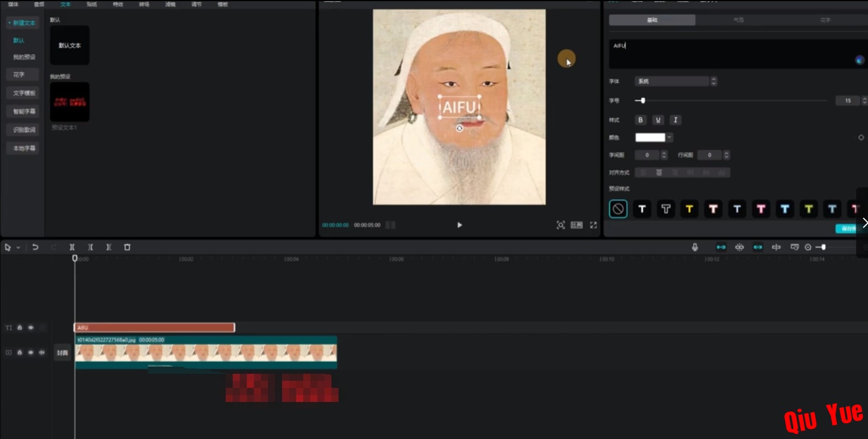The image size is (868, 439).
Task: Collapse the 新建文本 sidebar section
Action: click(21, 23)
